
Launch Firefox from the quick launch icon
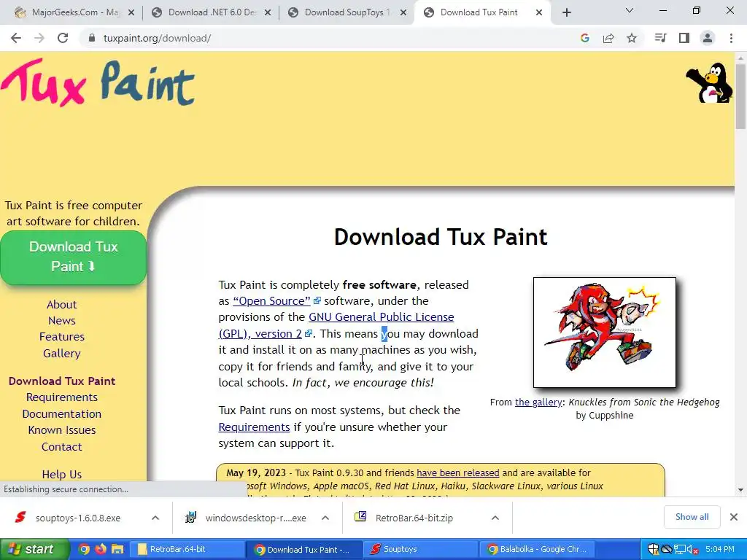click(101, 550)
